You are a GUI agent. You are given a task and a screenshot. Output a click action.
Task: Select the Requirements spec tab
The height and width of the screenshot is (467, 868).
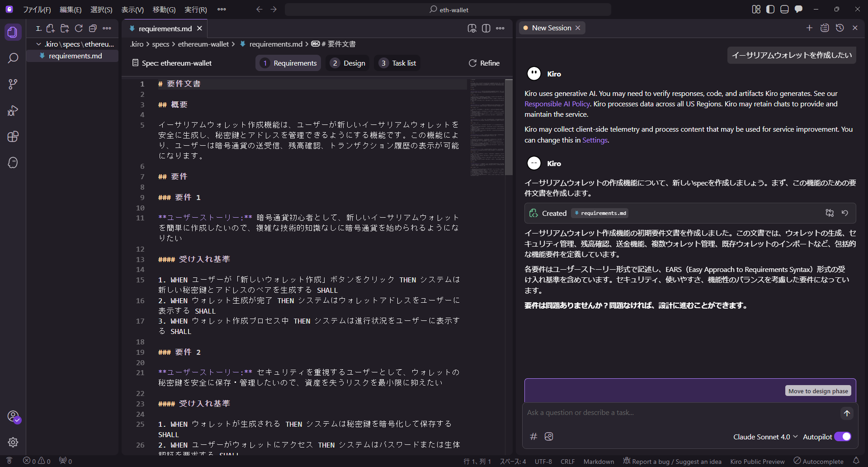(288, 63)
